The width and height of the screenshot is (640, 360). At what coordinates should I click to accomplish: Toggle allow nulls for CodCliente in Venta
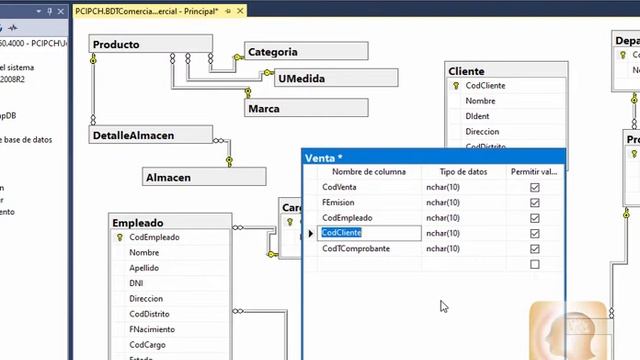tap(534, 233)
